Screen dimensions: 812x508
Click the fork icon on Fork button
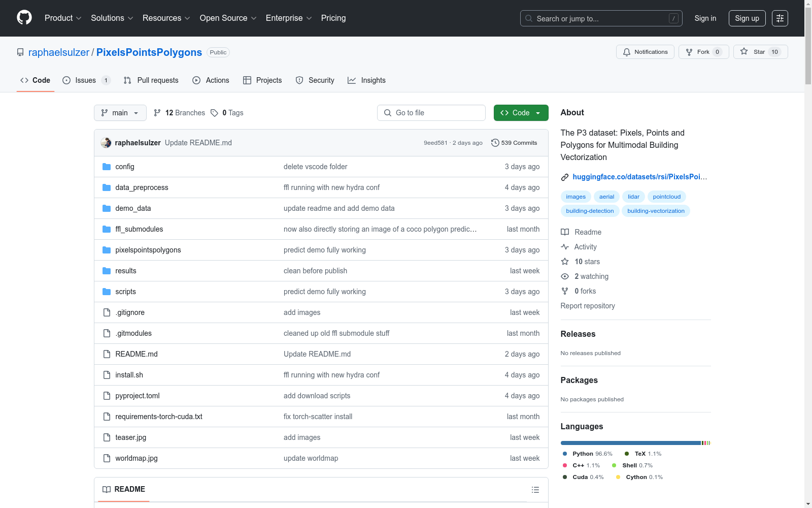[689, 52]
